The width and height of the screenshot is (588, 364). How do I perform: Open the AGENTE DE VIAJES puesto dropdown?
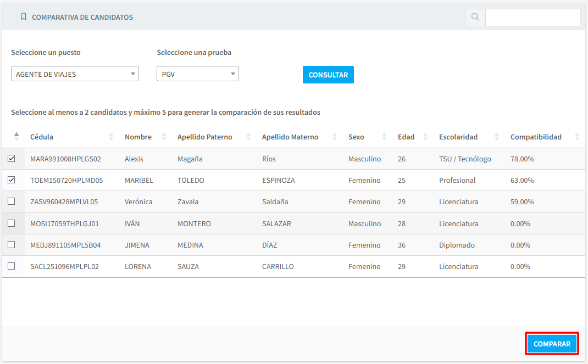75,74
